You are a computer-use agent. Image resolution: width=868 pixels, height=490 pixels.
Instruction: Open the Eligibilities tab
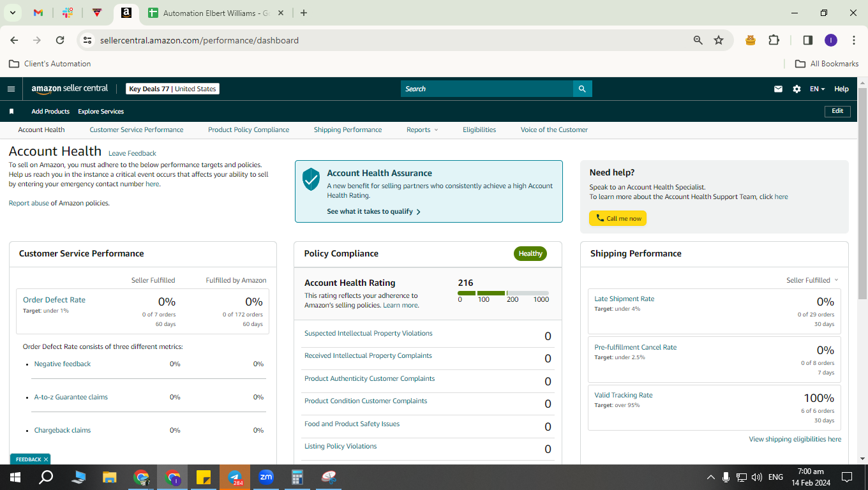(479, 130)
